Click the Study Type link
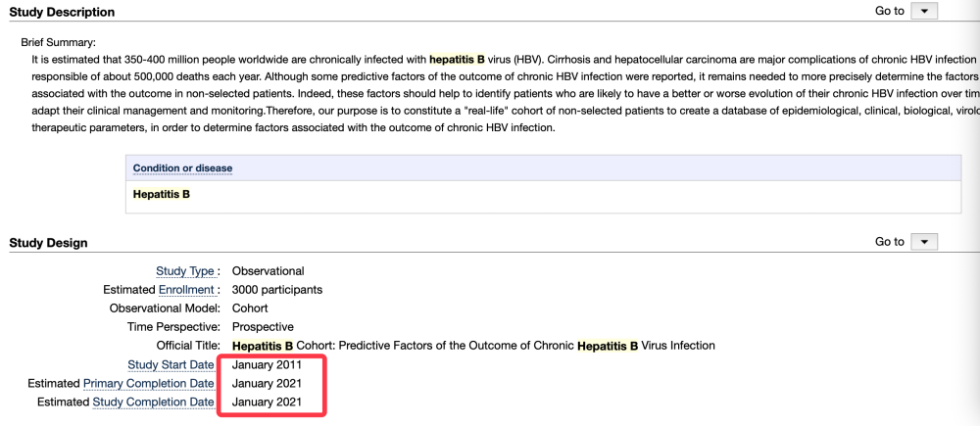 186,271
